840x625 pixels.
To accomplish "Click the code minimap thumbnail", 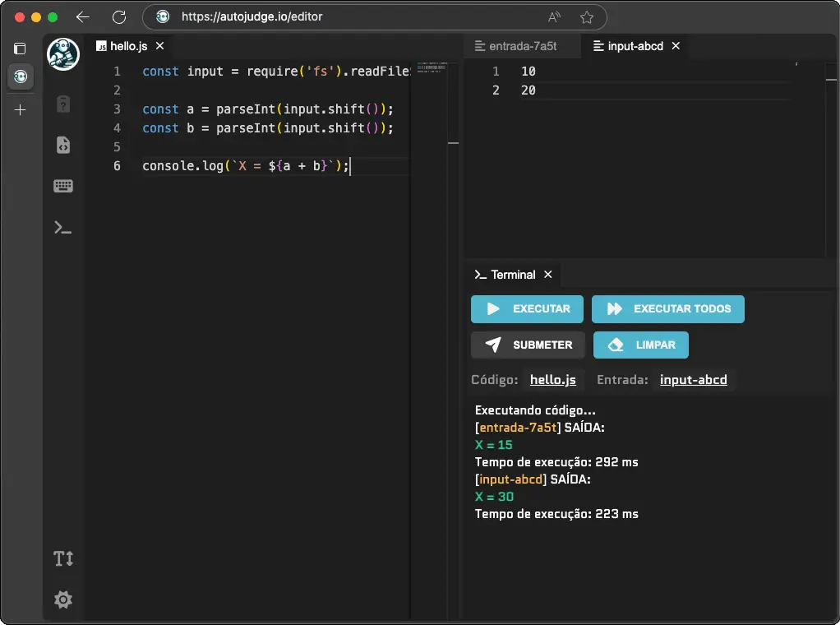I will (x=432, y=67).
